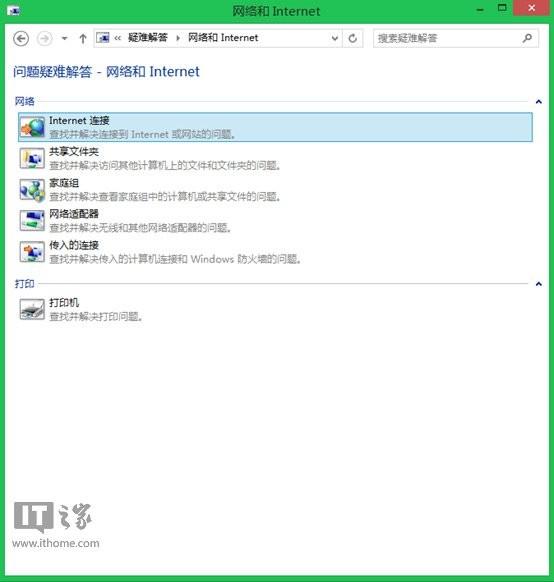The image size is (554, 582).
Task: Select the 家庭组 item title
Action: pyautogui.click(x=64, y=183)
